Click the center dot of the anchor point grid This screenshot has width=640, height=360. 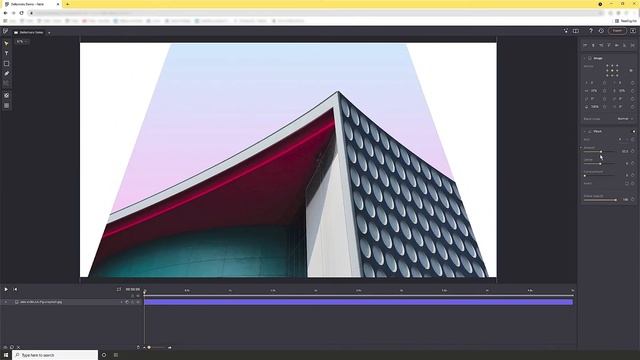click(612, 70)
